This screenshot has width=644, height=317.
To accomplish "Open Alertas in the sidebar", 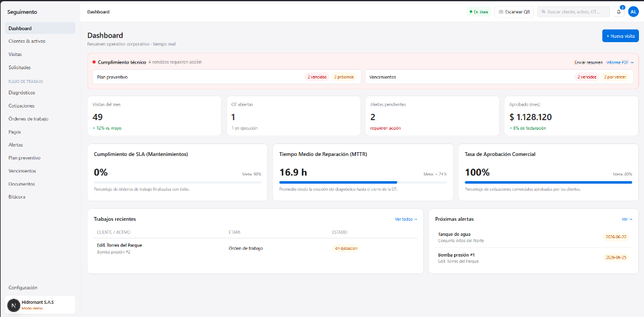I will pyautogui.click(x=40, y=145).
